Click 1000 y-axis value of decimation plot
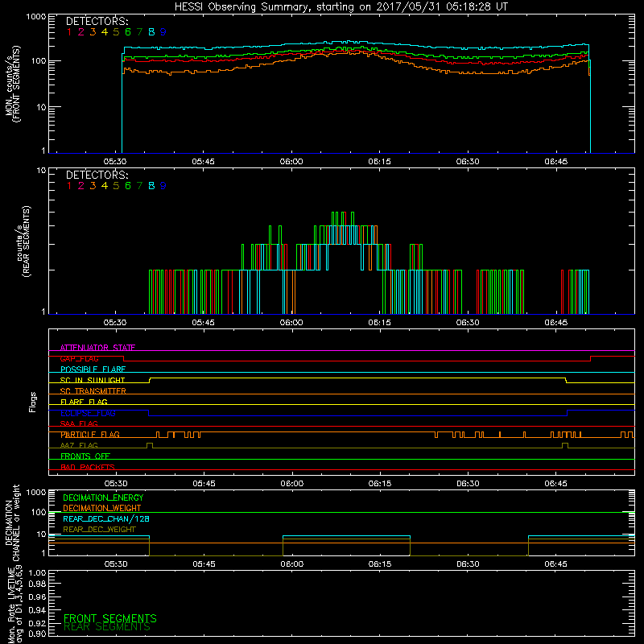The height and width of the screenshot is (644, 644). [x=35, y=492]
